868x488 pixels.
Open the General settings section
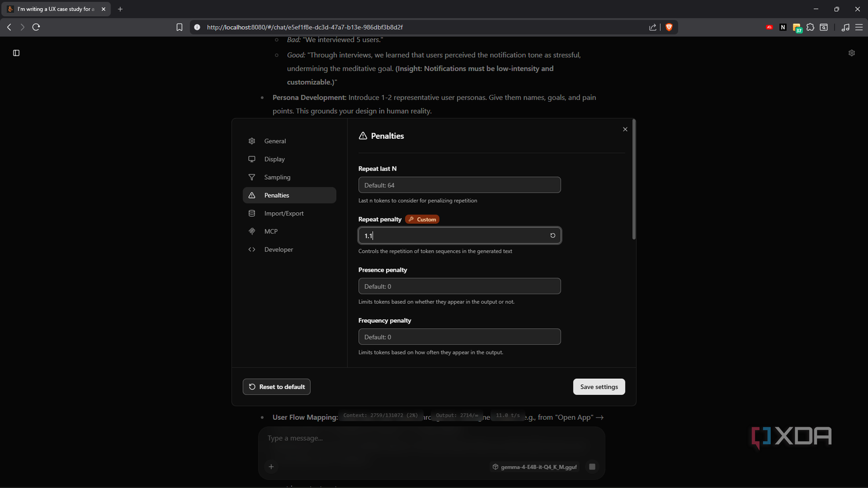[289, 141]
